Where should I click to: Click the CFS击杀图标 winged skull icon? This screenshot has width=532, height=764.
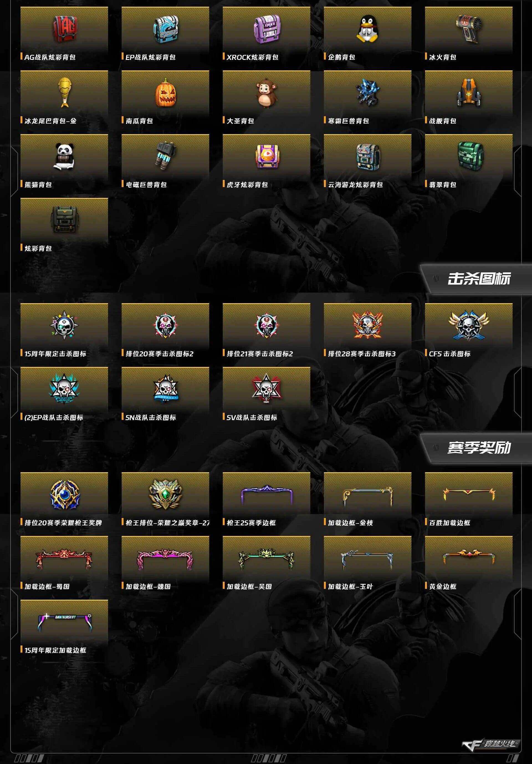click(x=469, y=325)
